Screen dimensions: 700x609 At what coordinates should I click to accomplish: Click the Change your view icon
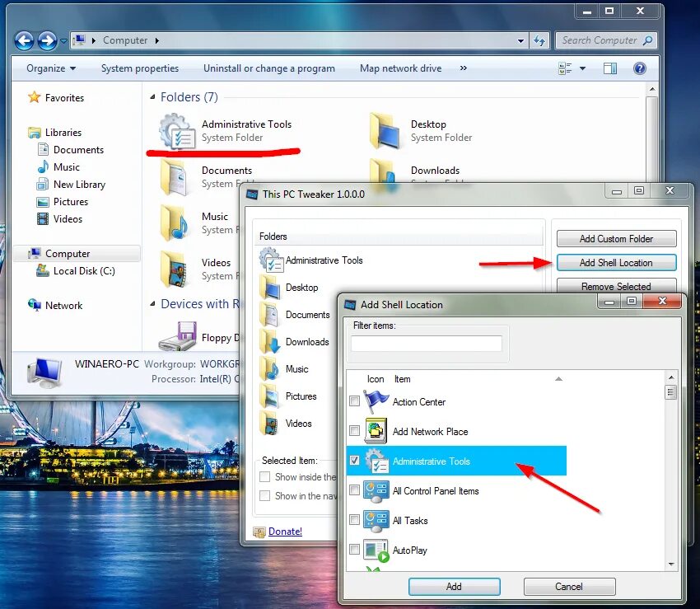[x=565, y=68]
